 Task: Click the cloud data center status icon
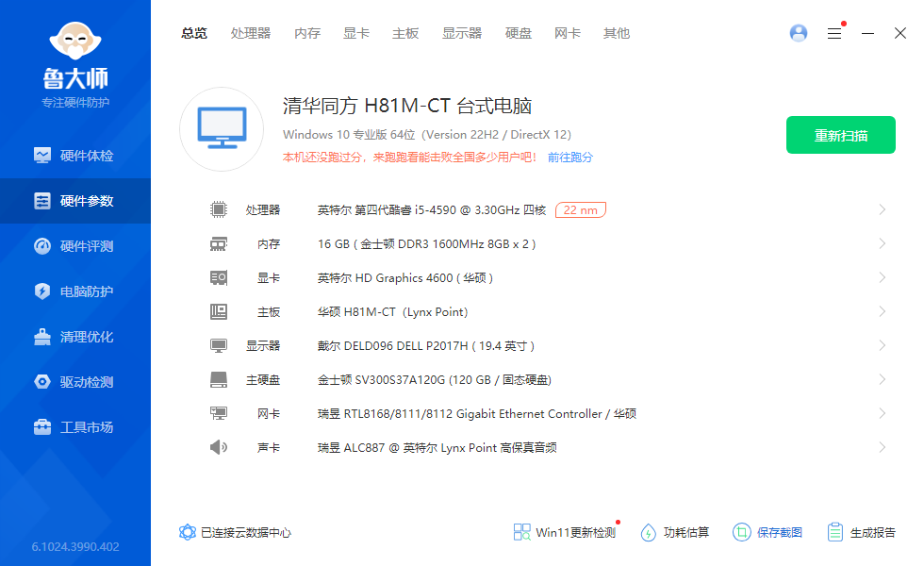click(x=188, y=532)
